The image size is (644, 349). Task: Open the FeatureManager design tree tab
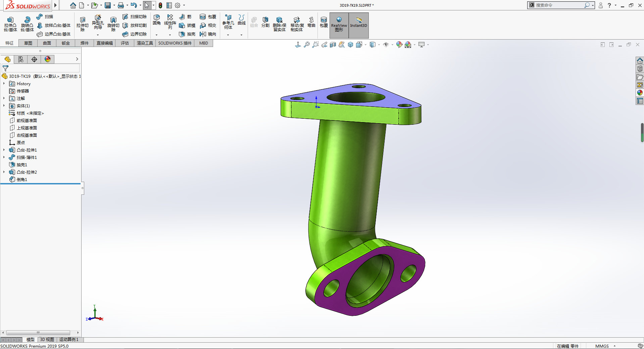click(7, 59)
